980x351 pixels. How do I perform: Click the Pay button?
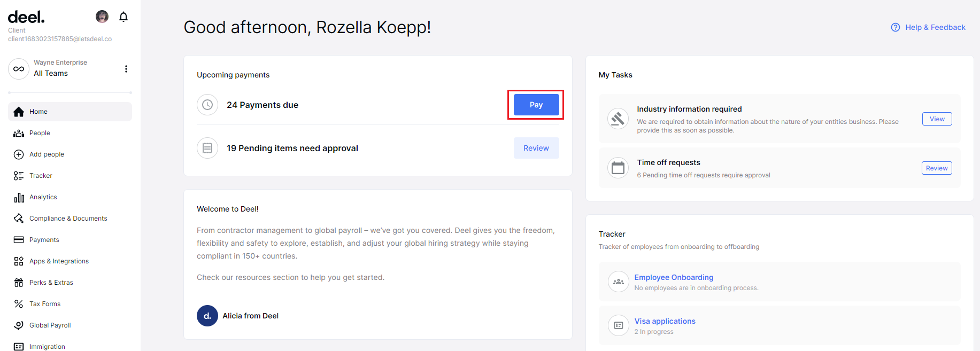click(x=536, y=105)
